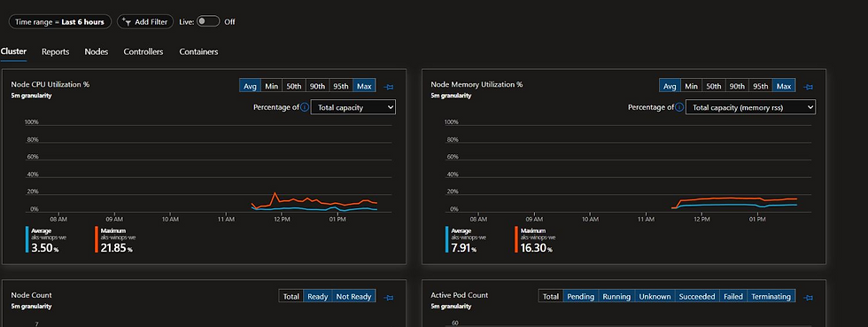The width and height of the screenshot is (868, 327).
Task: Switch to the Cluster tab
Action: 13,51
